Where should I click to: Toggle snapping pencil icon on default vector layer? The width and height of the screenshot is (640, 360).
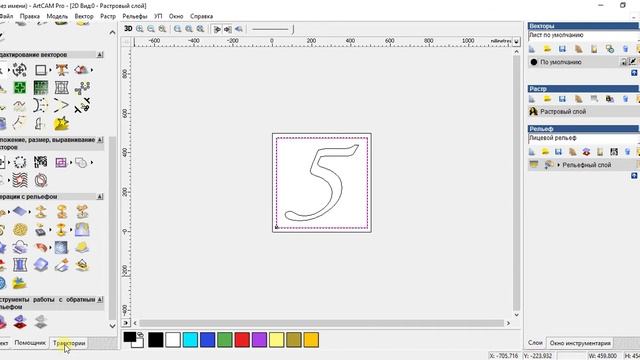[x=632, y=62]
